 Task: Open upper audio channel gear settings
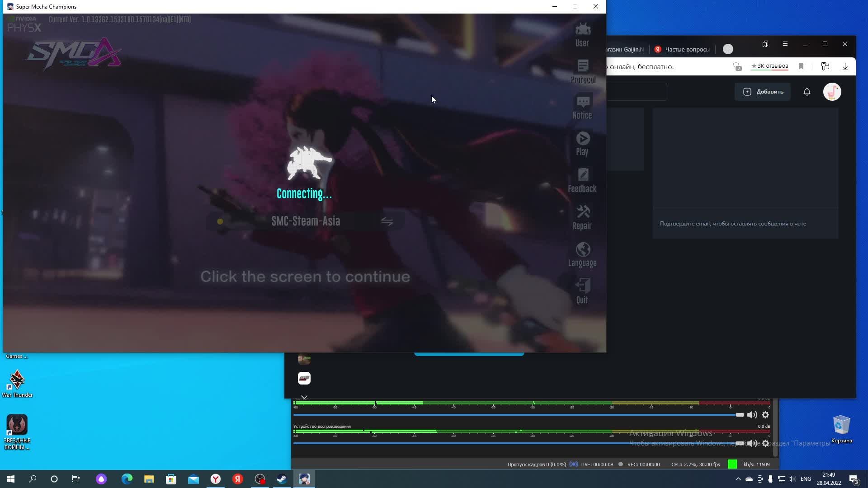pos(765,415)
